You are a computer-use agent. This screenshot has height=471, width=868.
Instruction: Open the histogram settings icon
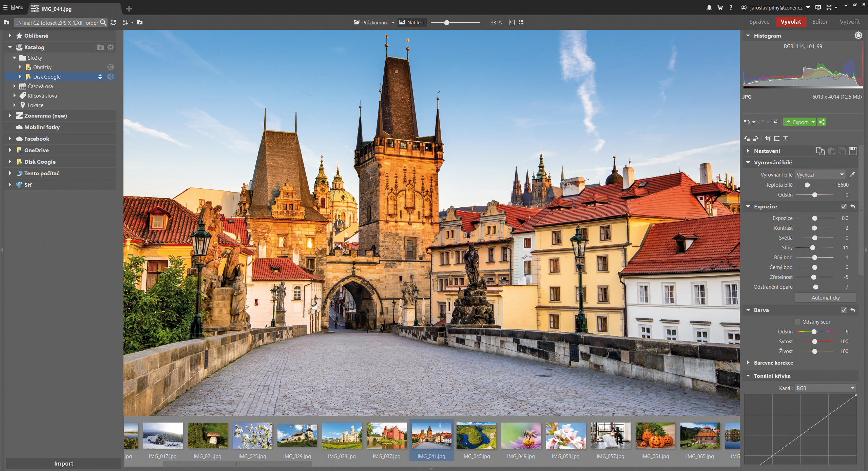click(858, 36)
